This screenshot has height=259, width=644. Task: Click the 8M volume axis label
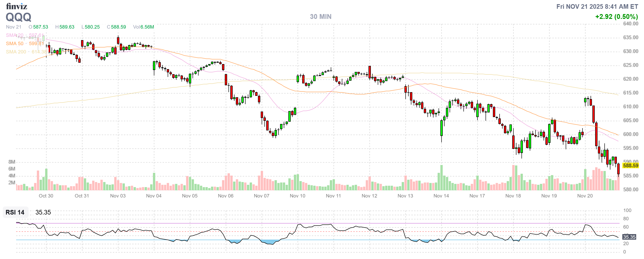(12, 162)
